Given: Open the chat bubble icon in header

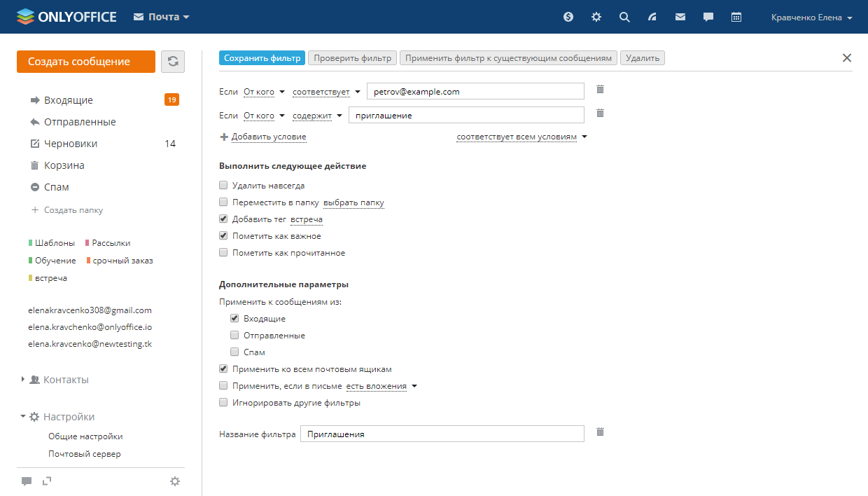Looking at the screenshot, I should click(x=708, y=17).
